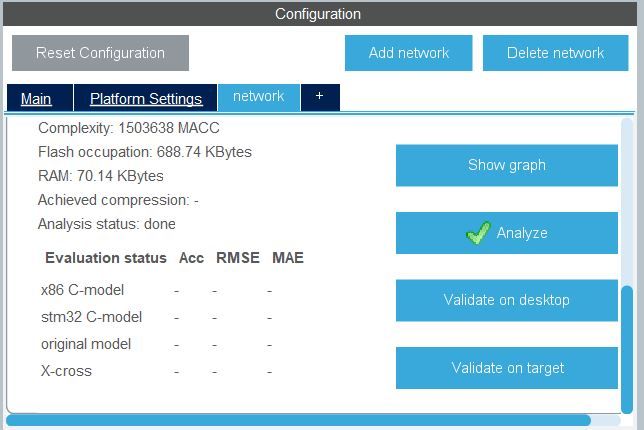Select Flash occupation: 688.74 KBytes text

[x=145, y=152]
